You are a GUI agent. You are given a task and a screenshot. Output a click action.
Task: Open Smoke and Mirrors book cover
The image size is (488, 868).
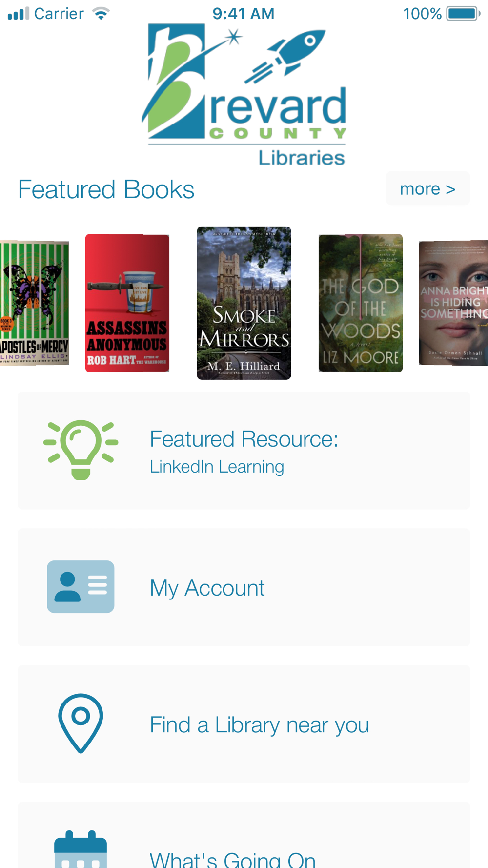[244, 303]
